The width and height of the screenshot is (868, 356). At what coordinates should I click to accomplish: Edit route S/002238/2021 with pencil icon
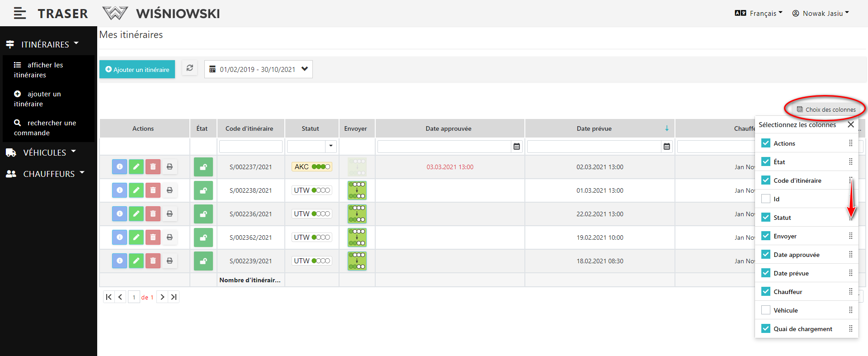coord(136,190)
